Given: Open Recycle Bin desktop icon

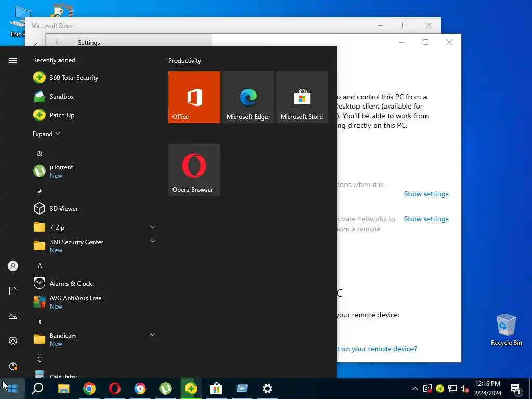Looking at the screenshot, I should [506, 330].
